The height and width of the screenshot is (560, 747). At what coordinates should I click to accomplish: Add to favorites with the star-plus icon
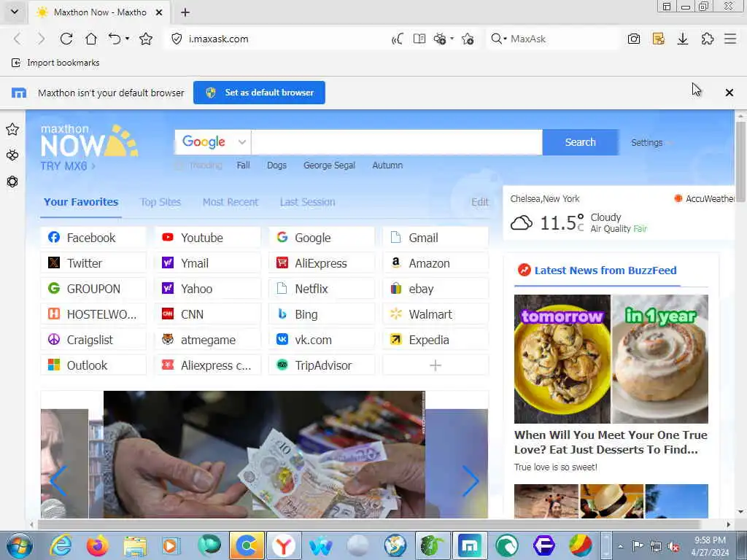tap(468, 39)
